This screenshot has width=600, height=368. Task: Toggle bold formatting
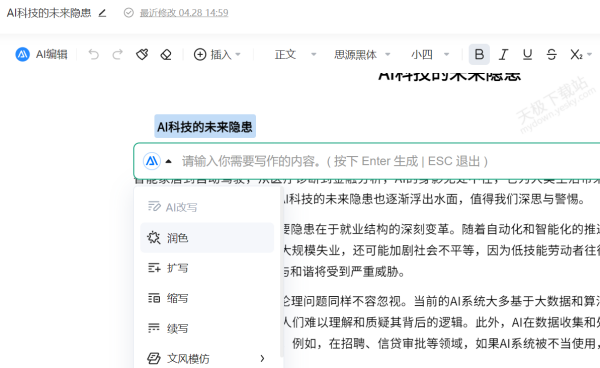[479, 54]
